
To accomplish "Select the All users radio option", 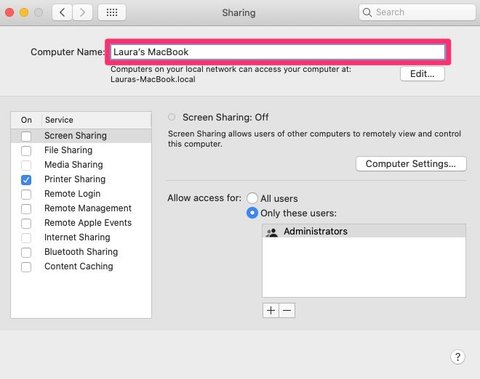I will point(252,198).
